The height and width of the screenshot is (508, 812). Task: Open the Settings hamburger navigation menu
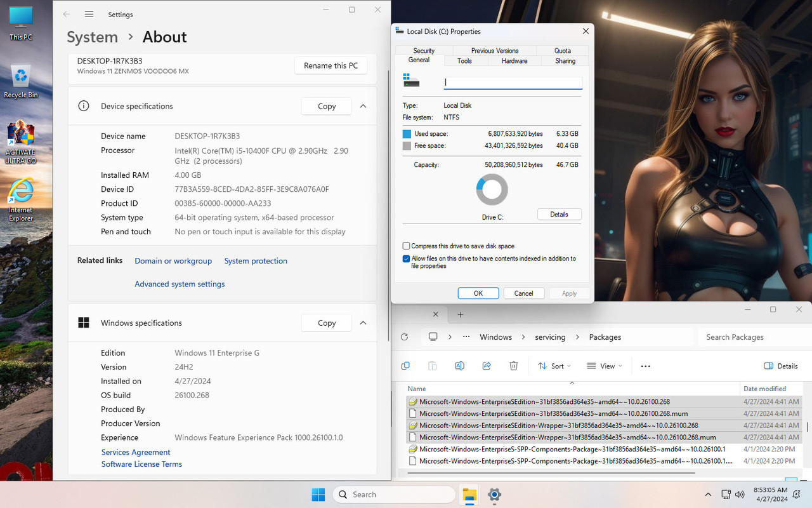coord(89,14)
